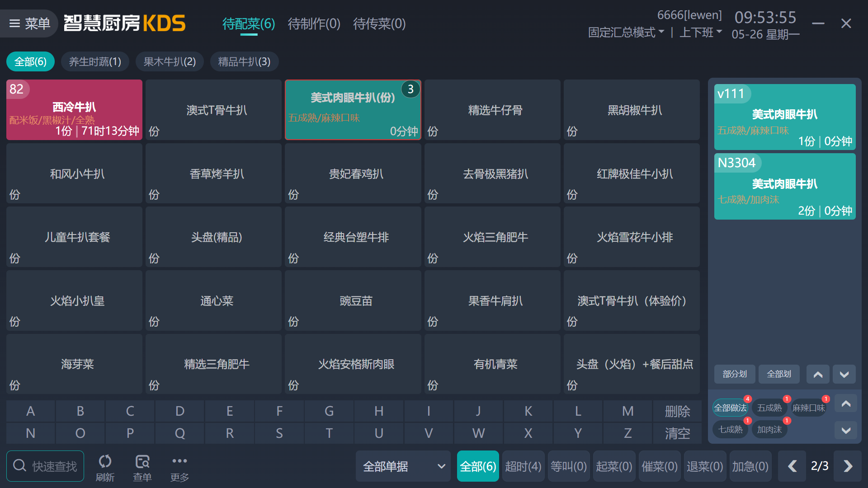Open the 固定汇总模式 dropdown
This screenshot has height=488, width=868.
(x=626, y=33)
